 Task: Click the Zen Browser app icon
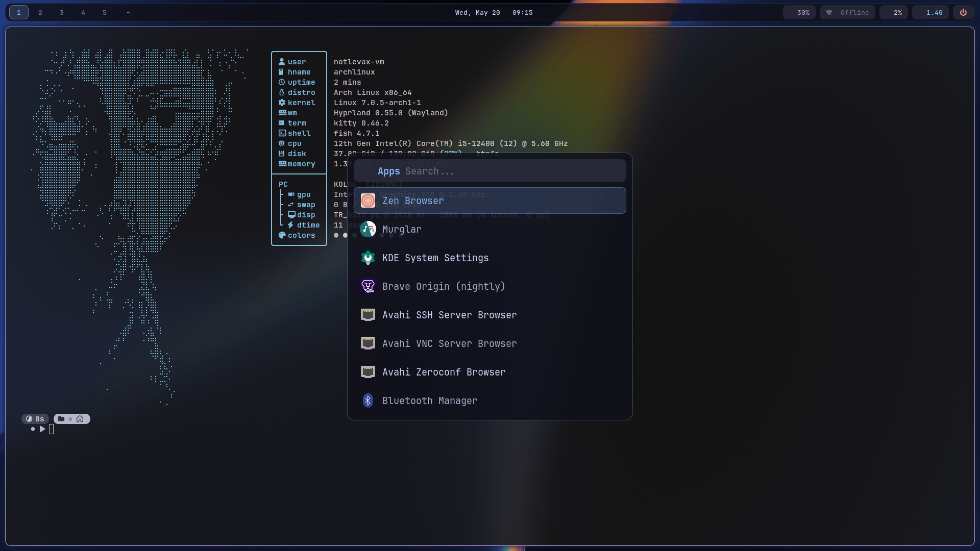pyautogui.click(x=368, y=201)
